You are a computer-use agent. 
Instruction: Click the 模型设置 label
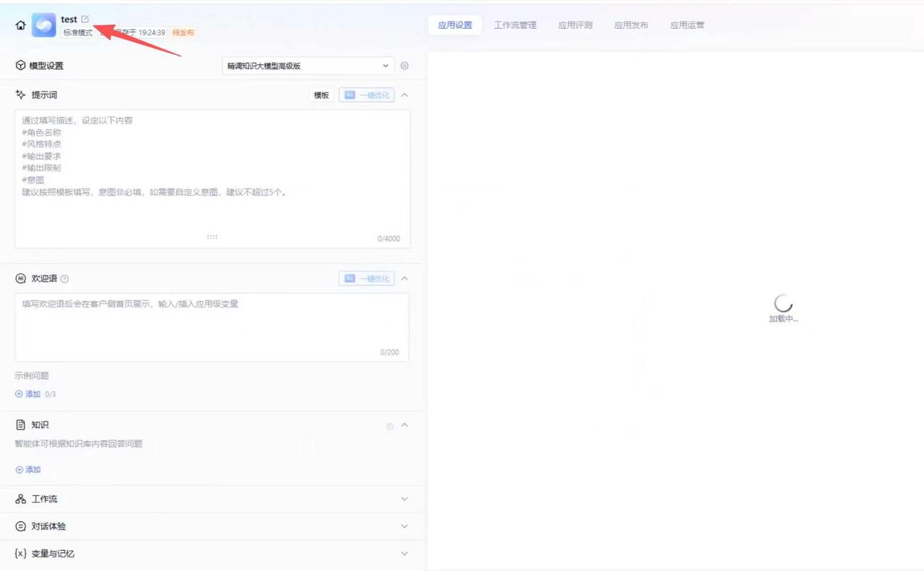[x=46, y=66]
